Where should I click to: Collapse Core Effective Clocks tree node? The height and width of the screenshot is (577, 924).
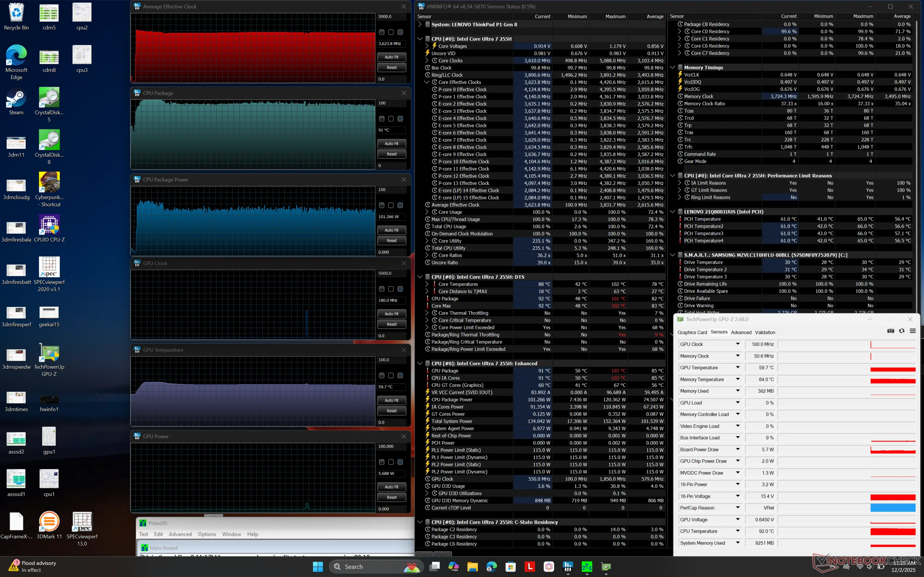pos(427,82)
